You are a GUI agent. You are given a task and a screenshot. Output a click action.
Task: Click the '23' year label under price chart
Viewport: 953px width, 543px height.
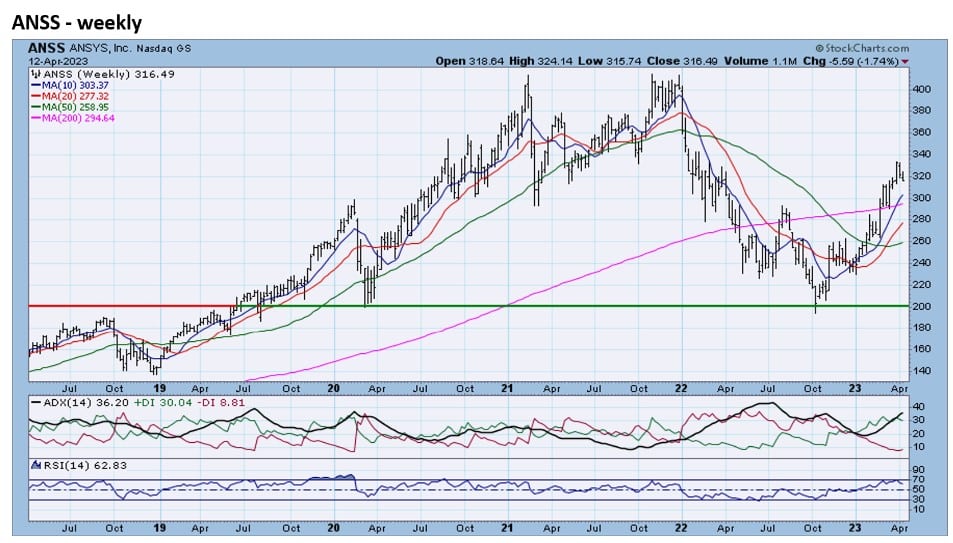(855, 389)
